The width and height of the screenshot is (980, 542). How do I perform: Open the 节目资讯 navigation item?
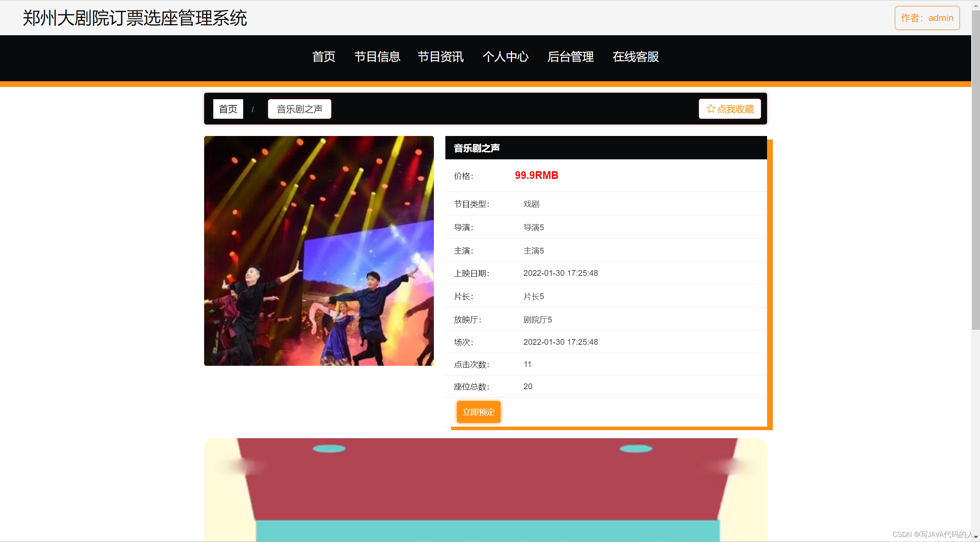coord(440,57)
